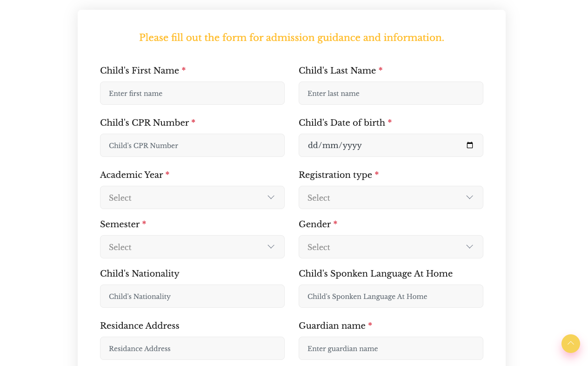Click the Registration type chevron arrow
The width and height of the screenshot is (588, 366).
pyautogui.click(x=469, y=197)
